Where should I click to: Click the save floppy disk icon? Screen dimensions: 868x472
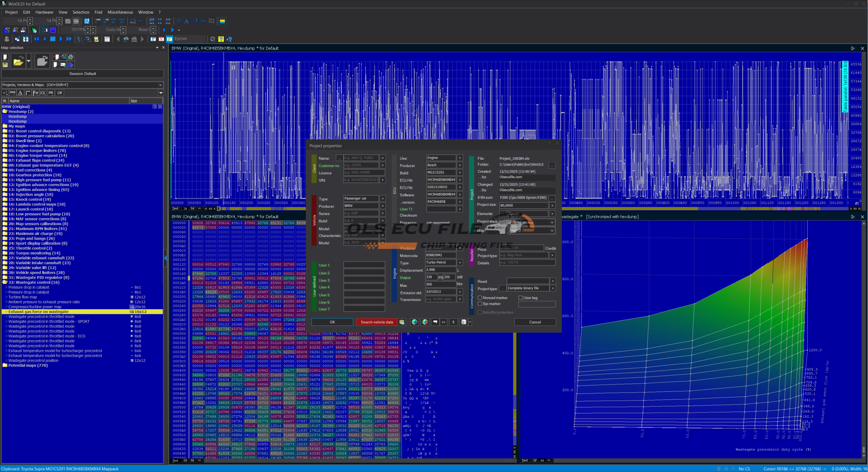tap(5, 65)
